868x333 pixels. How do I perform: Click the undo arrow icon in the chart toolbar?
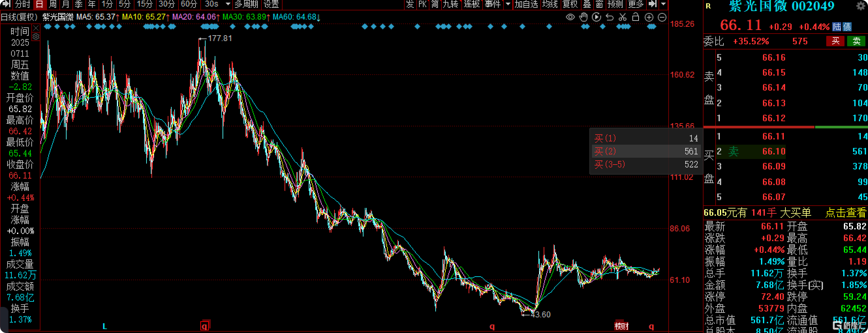[610, 17]
